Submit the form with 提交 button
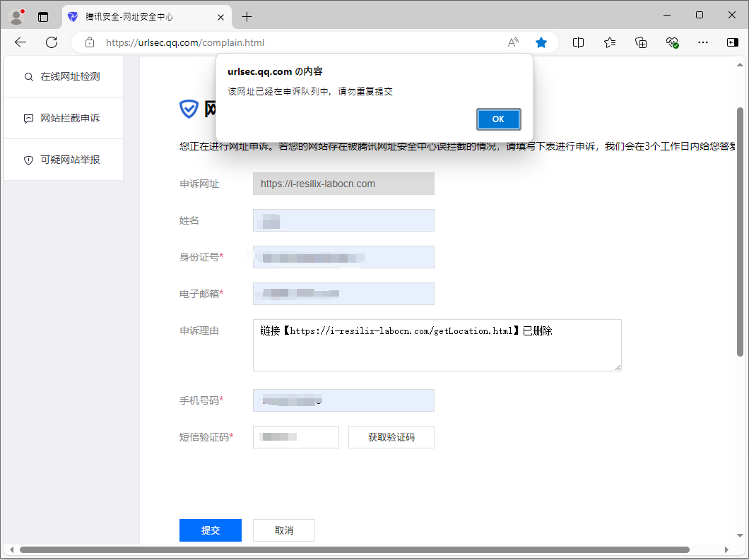Viewport: 749px width, 560px height. 210,530
